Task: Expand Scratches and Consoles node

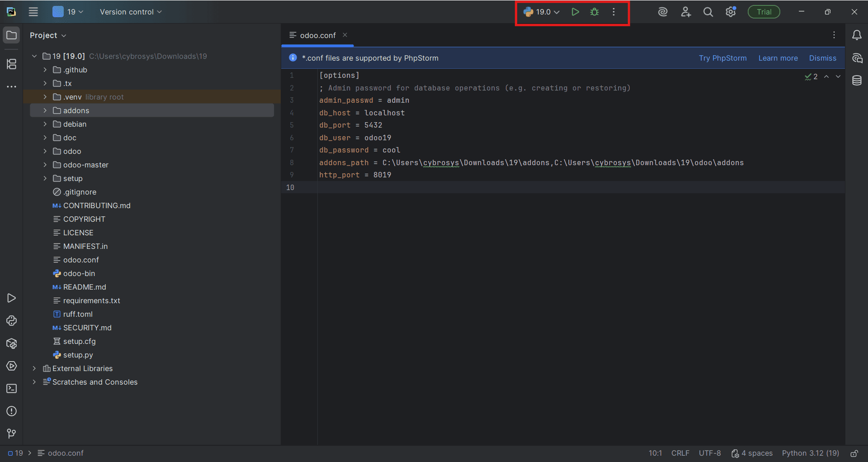Action: [x=34, y=382]
